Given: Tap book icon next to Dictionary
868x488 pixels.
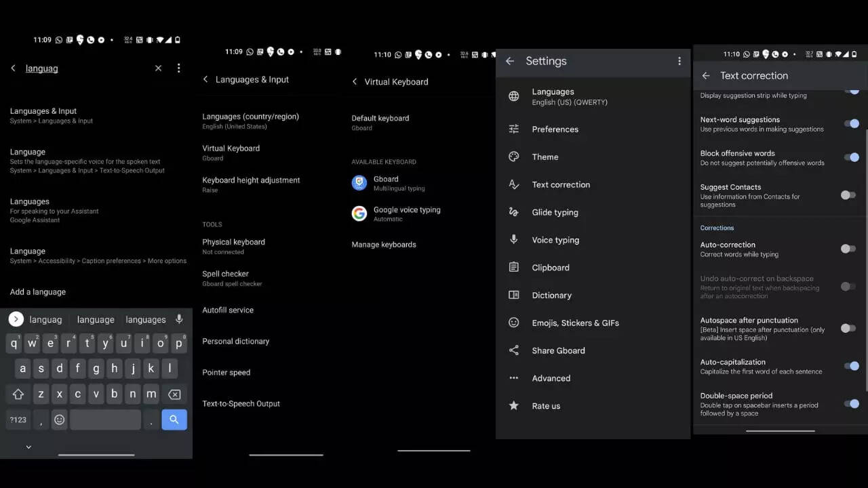Looking at the screenshot, I should [x=514, y=295].
